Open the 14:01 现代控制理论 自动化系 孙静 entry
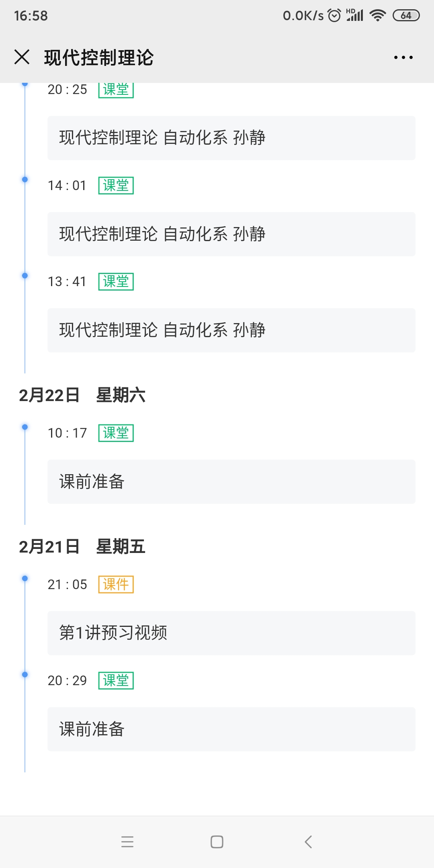 [x=231, y=234]
